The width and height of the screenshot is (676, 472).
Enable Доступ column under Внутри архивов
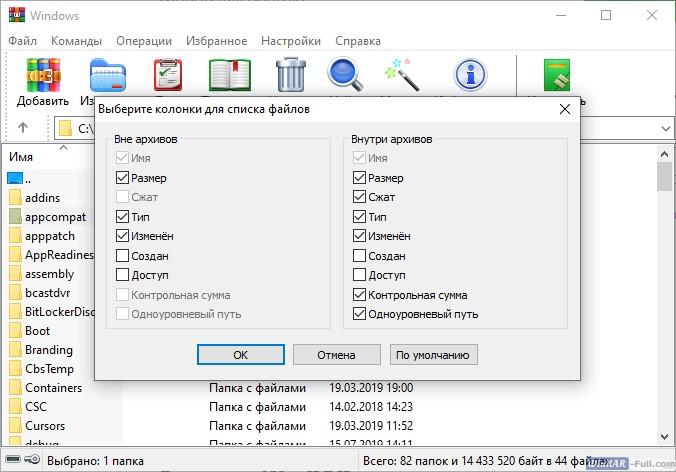(x=359, y=275)
